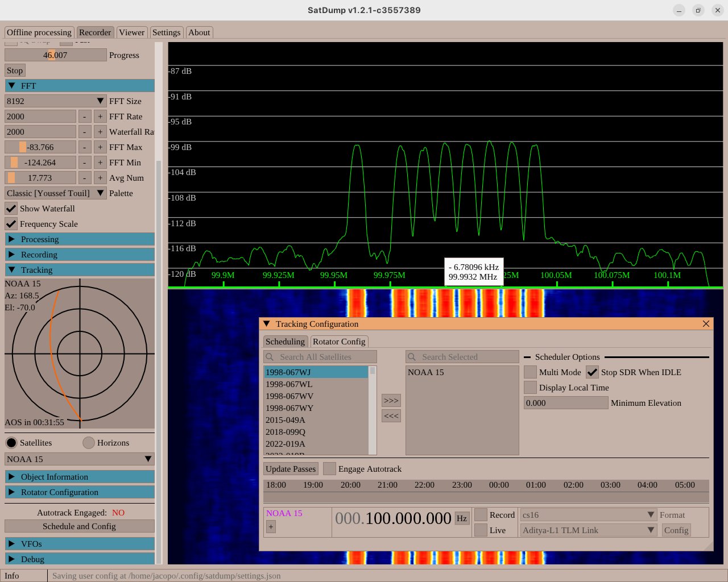Close the Tracking Configuration window
Viewport: 728px width, 582px height.
706,324
